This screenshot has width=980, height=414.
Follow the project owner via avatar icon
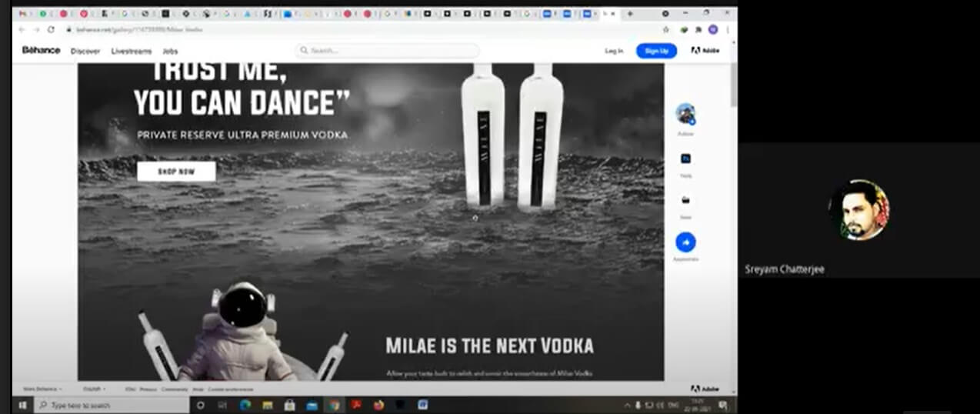[685, 115]
